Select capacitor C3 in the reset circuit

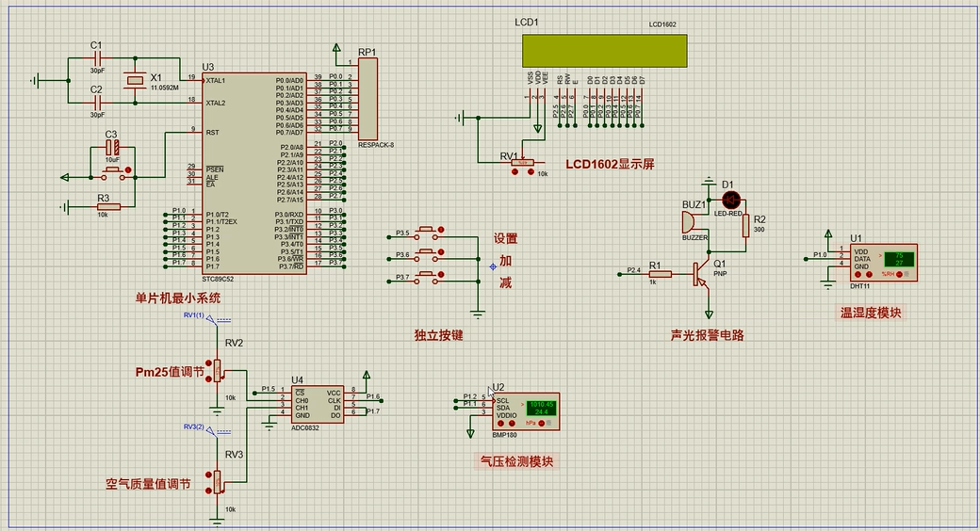pyautogui.click(x=111, y=148)
